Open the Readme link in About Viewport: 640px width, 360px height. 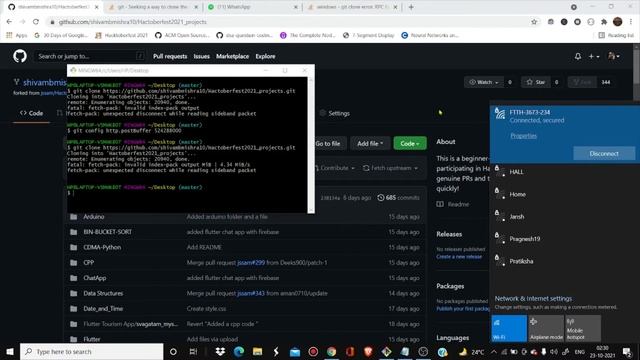tap(453, 204)
